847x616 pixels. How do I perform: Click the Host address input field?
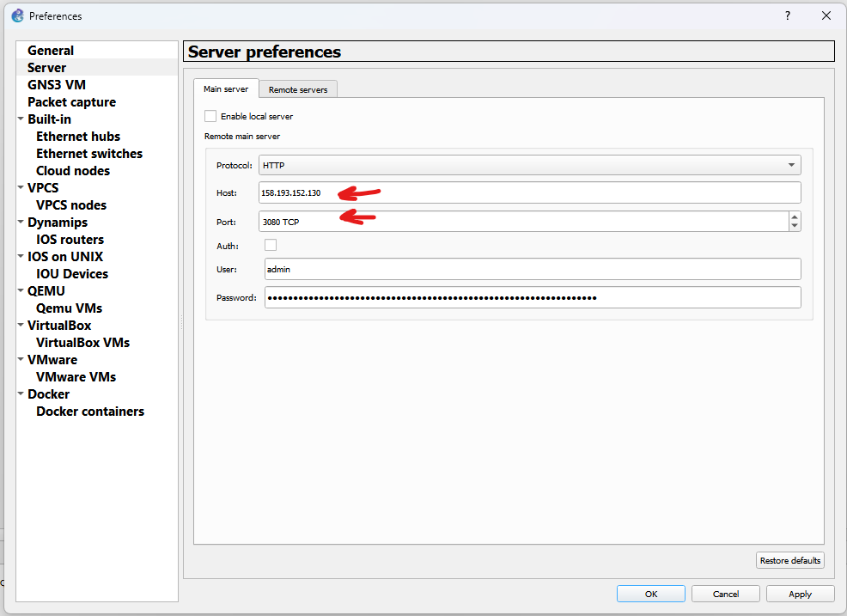(x=529, y=193)
